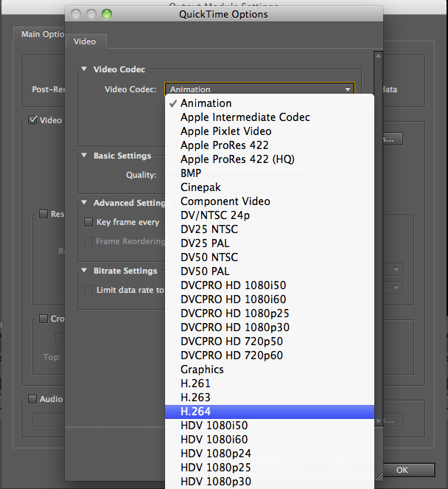Select DVCPRO HD 1080p30
The height and width of the screenshot is (489, 448).
(x=270, y=327)
